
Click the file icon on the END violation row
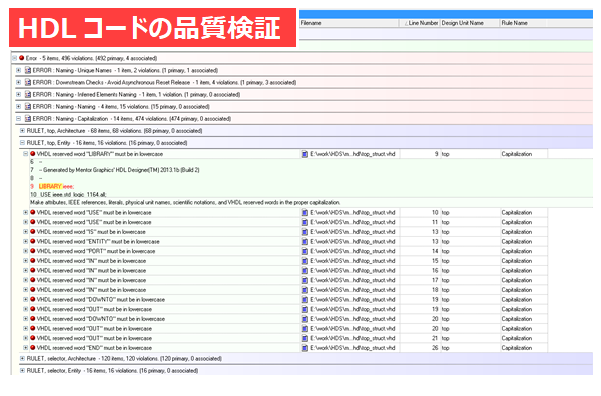(x=305, y=348)
